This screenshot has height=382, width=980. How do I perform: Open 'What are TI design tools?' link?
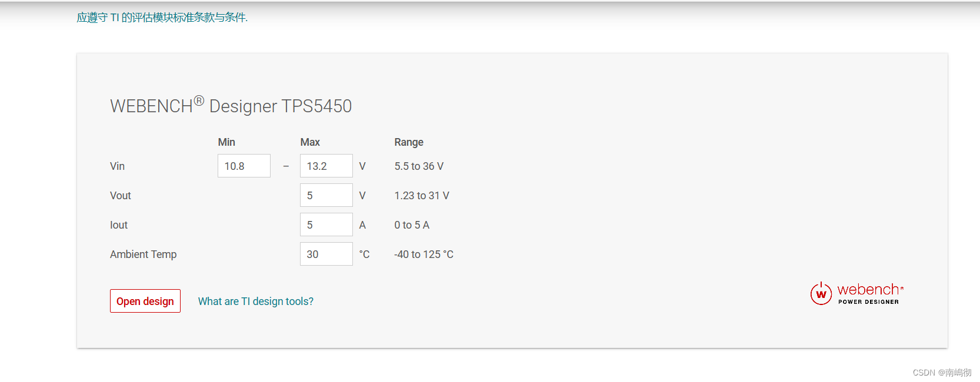256,301
